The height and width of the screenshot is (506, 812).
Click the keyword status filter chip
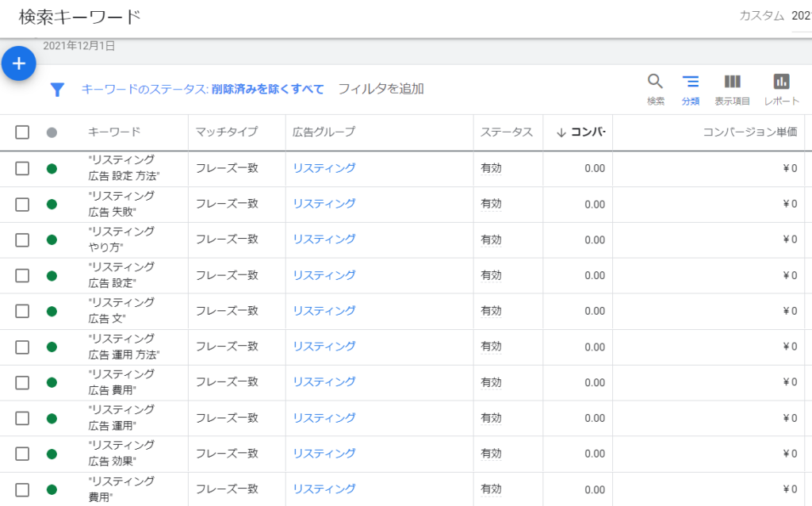coord(203,89)
